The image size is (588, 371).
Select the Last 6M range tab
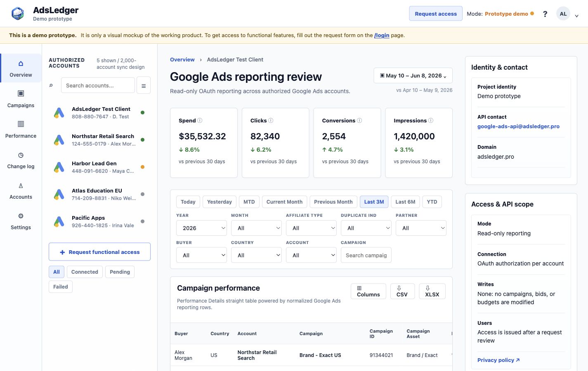point(406,202)
